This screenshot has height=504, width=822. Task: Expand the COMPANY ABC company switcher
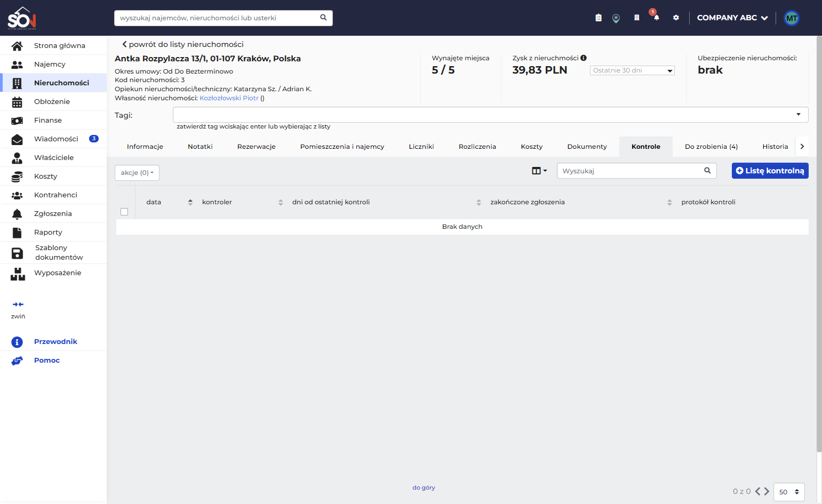[732, 18]
